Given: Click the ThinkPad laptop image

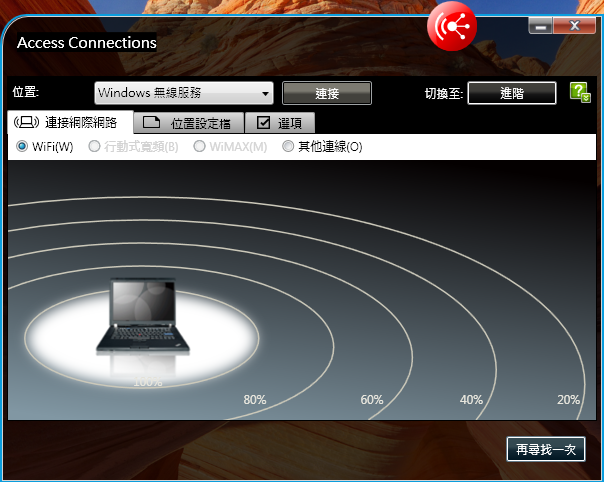Looking at the screenshot, I should (x=143, y=316).
